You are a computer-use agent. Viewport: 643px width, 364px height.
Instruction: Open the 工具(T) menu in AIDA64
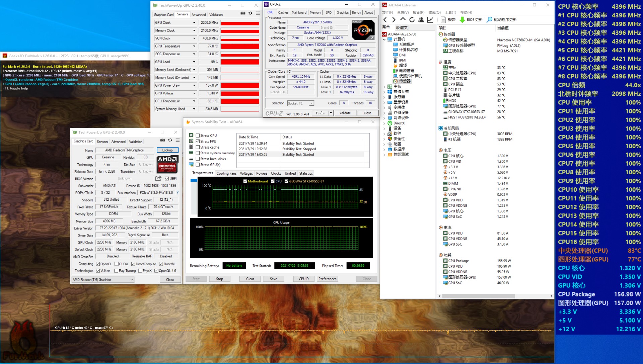pyautogui.click(x=450, y=12)
